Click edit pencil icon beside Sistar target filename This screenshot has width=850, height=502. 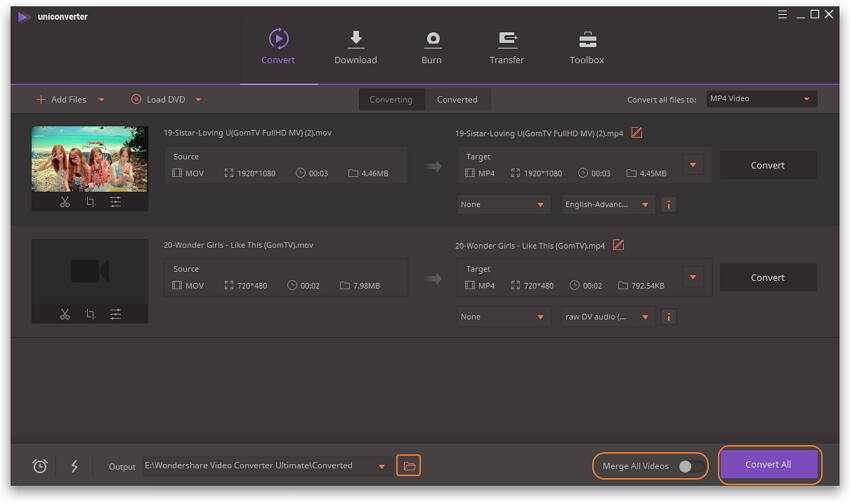tap(636, 133)
